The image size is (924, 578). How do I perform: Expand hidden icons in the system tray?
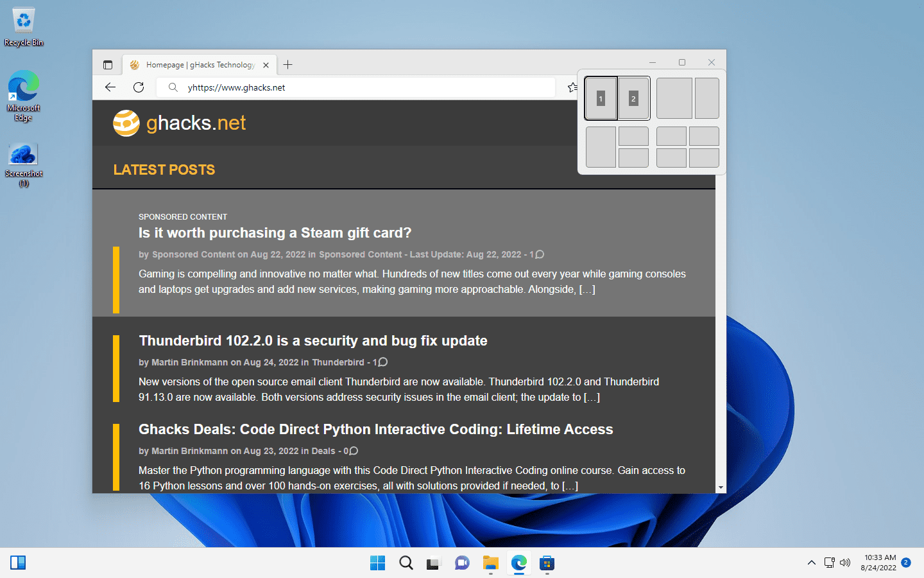tap(812, 563)
